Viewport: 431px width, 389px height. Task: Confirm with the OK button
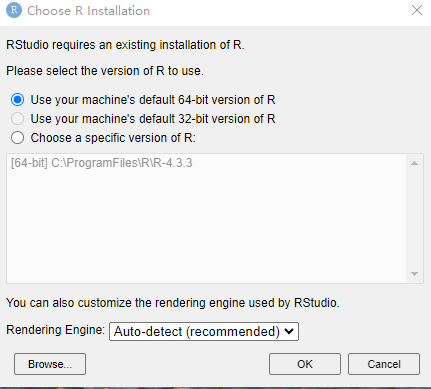(x=305, y=364)
